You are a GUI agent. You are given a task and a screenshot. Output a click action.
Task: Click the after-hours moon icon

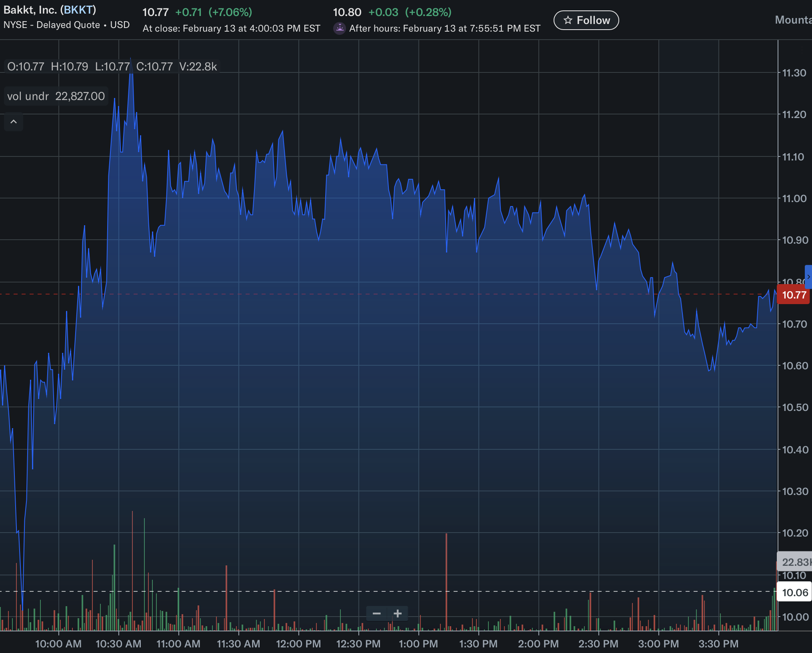340,28
